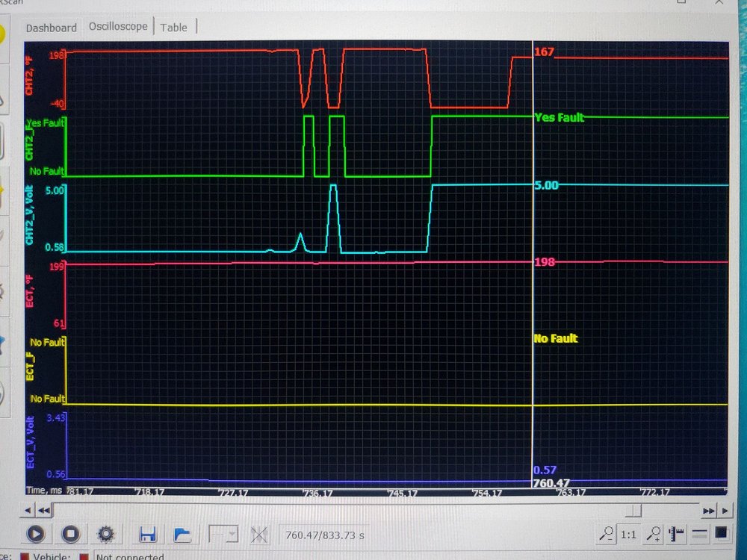Jump to start with the double left arrow
The image size is (747, 560).
click(x=45, y=510)
